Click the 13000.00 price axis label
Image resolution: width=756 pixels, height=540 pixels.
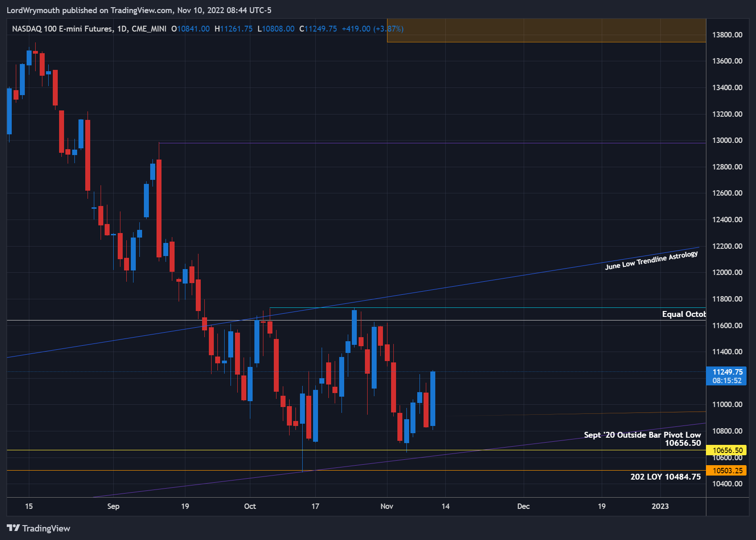[x=727, y=140]
